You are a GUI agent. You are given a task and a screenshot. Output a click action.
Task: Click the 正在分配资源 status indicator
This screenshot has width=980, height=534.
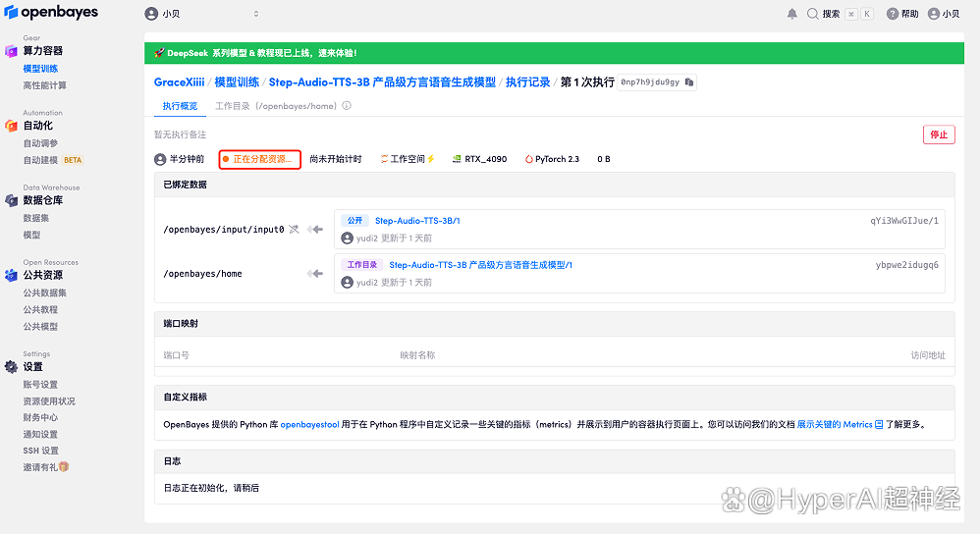coord(260,159)
